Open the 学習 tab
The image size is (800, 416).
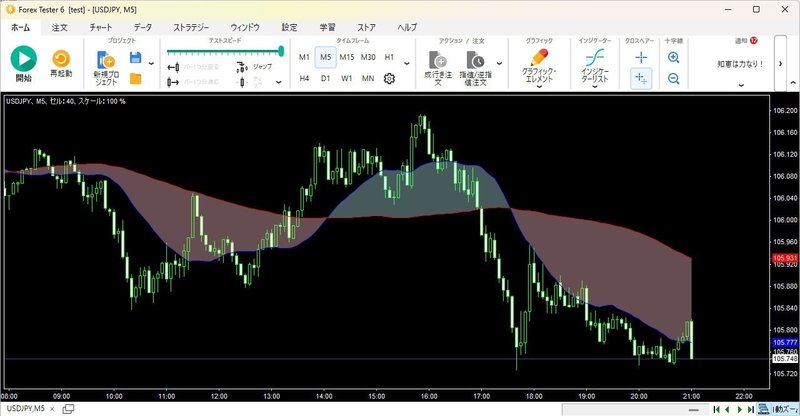pyautogui.click(x=328, y=28)
